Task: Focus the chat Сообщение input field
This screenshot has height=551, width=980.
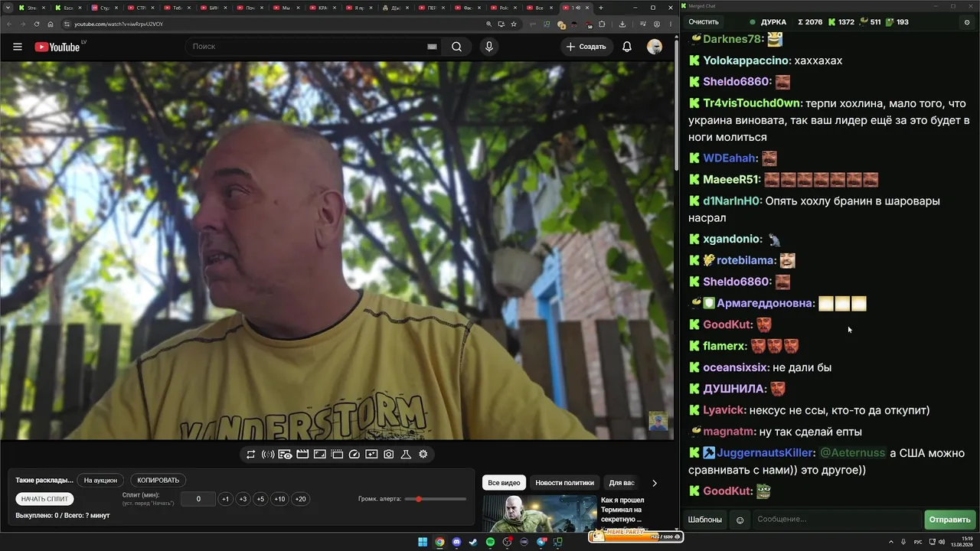Action: pyautogui.click(x=837, y=520)
